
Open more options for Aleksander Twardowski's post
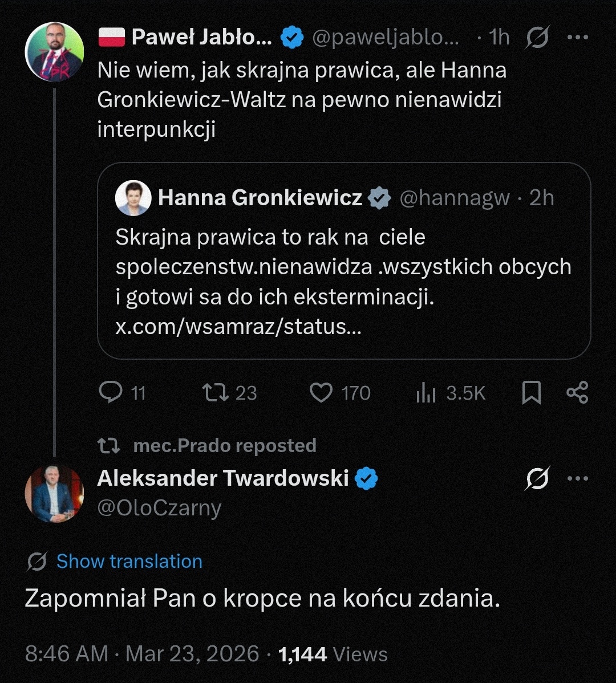[x=577, y=478]
